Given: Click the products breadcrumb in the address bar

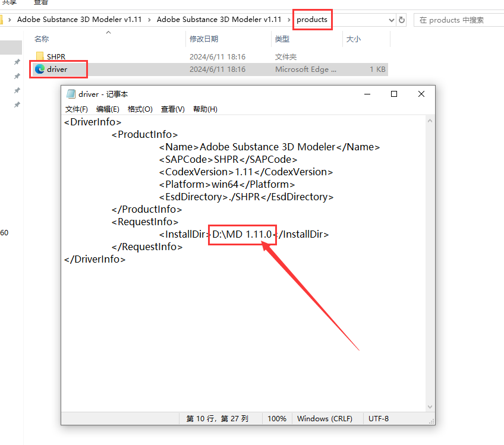Looking at the screenshot, I should [x=312, y=19].
